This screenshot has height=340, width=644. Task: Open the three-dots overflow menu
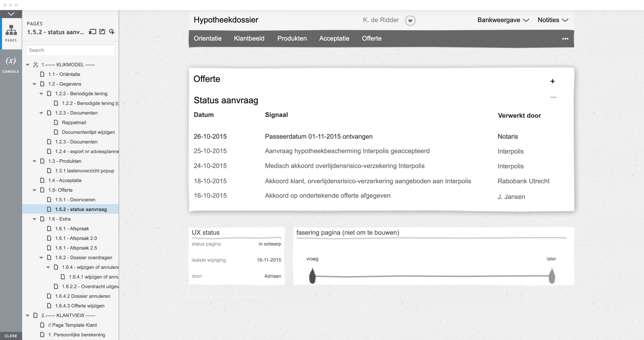(565, 39)
